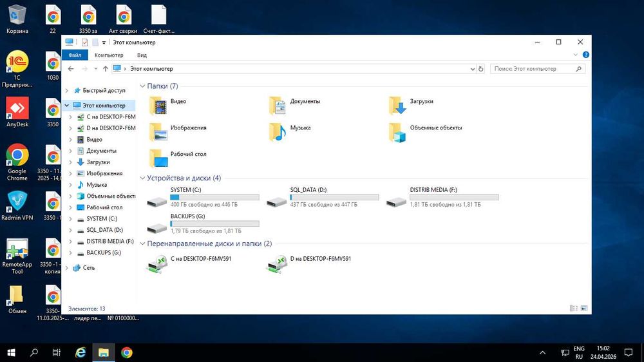Select Загрузки in navigation pane
Viewport: 644px width, 362px height.
[98, 162]
